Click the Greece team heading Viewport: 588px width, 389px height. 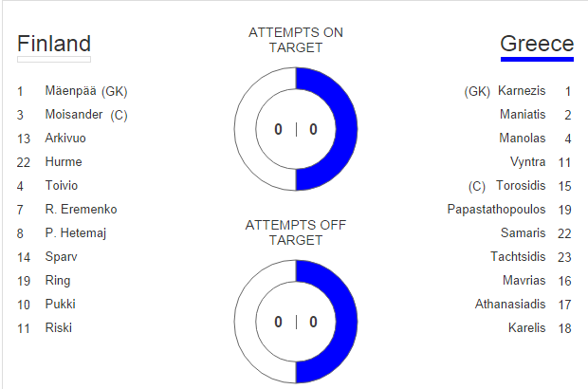pos(537,44)
